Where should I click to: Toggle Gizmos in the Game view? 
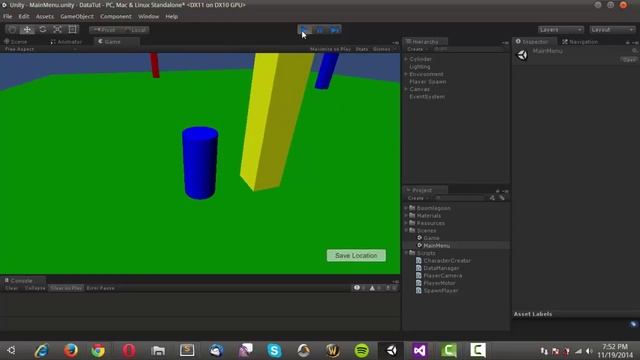pyautogui.click(x=382, y=49)
